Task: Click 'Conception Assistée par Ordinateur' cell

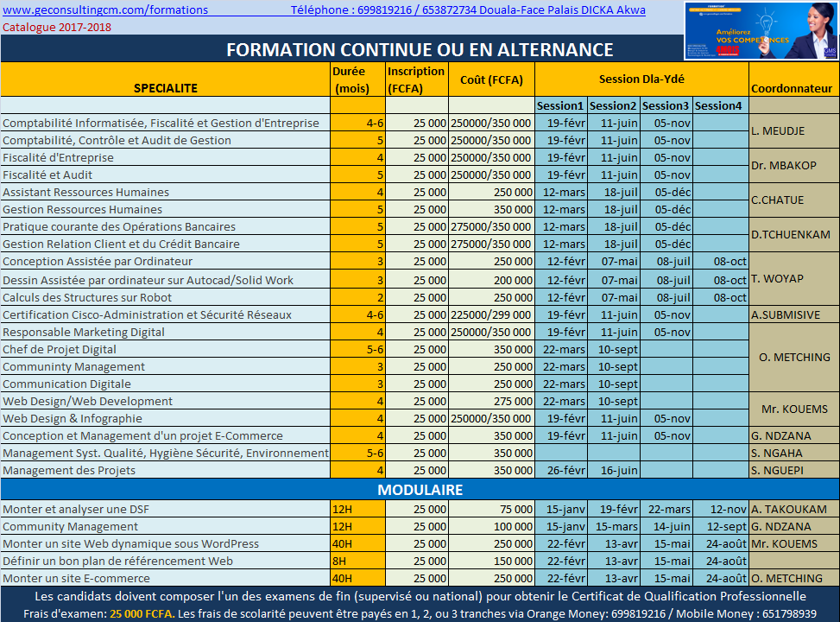Action: (166, 261)
